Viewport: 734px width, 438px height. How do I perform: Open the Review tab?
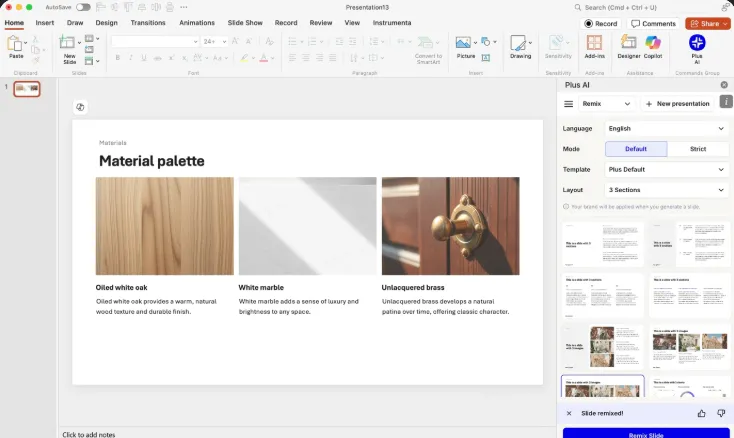click(x=321, y=22)
